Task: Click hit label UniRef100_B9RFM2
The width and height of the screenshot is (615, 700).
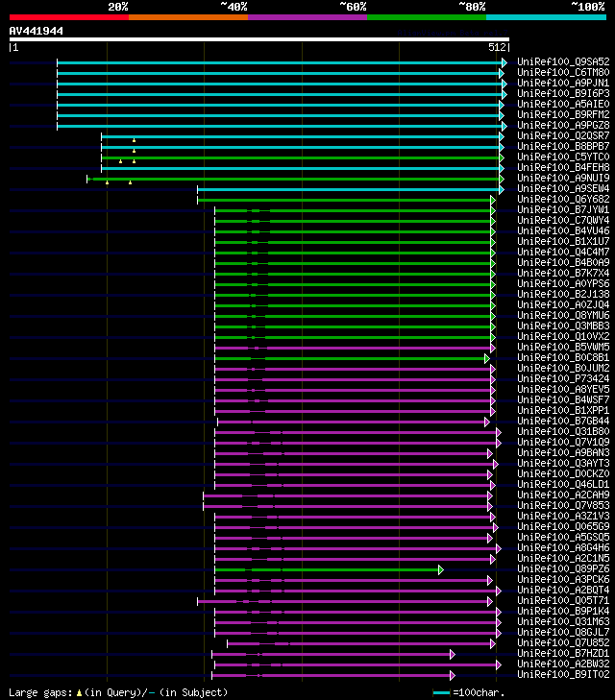Action: pos(563,114)
